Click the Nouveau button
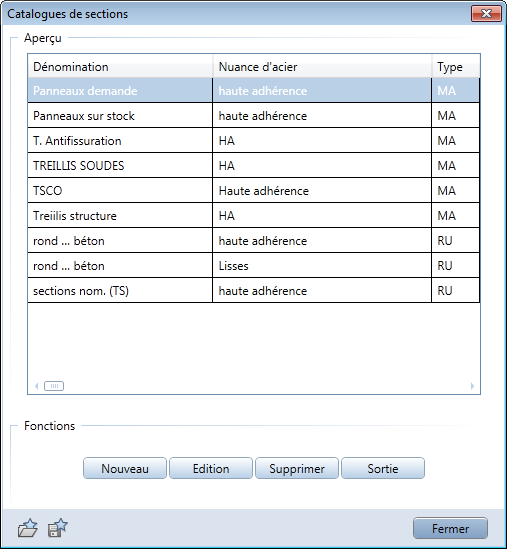507x549 pixels. 125,468
